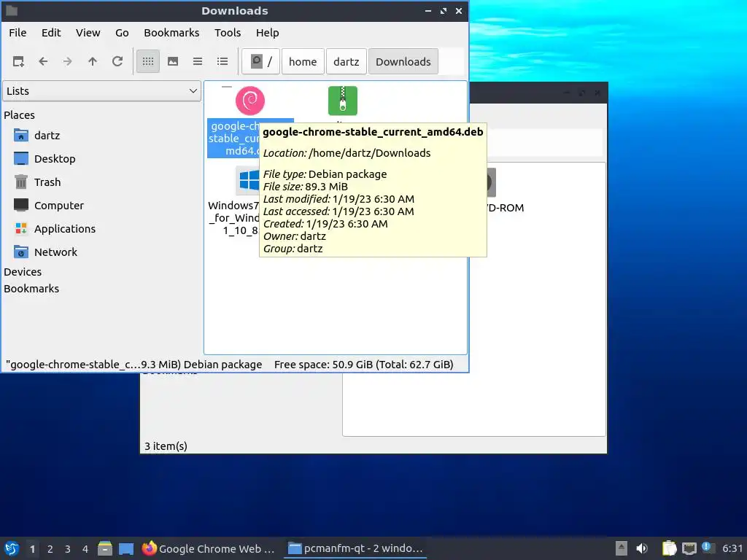Viewport: 747px width, 560px height.
Task: Open the Lists side pane dropdown
Action: click(x=101, y=91)
